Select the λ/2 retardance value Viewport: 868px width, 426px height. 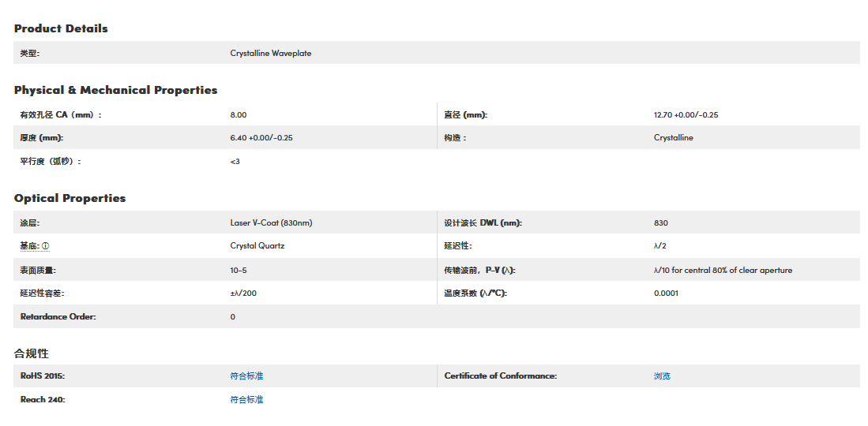click(660, 246)
